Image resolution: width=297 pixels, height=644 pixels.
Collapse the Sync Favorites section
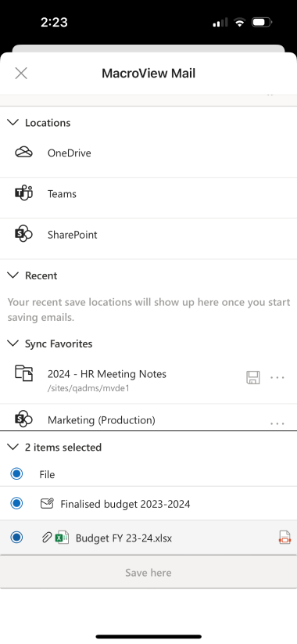click(13, 344)
